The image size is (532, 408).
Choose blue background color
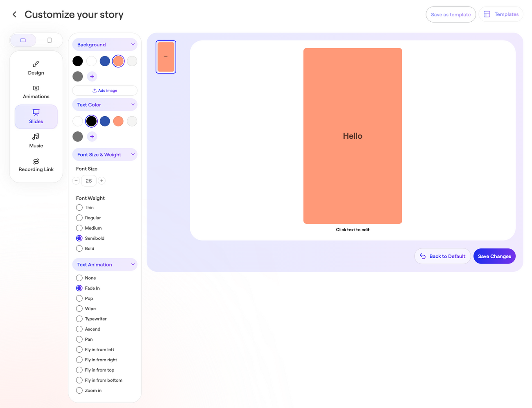point(105,61)
